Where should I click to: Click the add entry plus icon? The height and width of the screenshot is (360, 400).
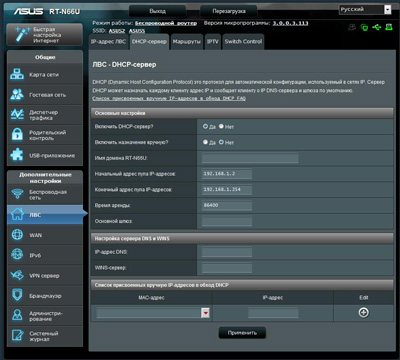tap(363, 313)
